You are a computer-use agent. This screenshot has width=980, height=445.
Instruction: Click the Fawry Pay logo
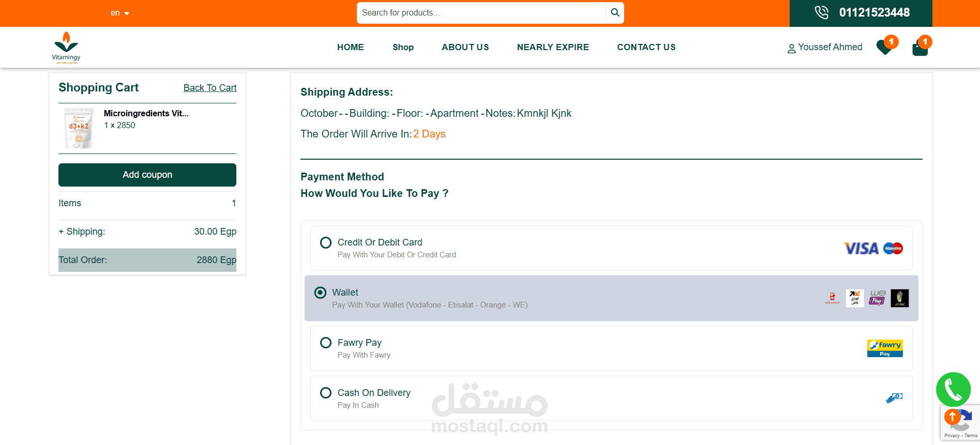pyautogui.click(x=885, y=348)
